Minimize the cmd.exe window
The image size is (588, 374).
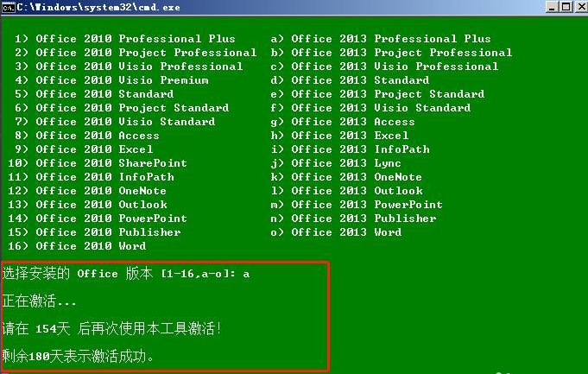(x=550, y=7)
